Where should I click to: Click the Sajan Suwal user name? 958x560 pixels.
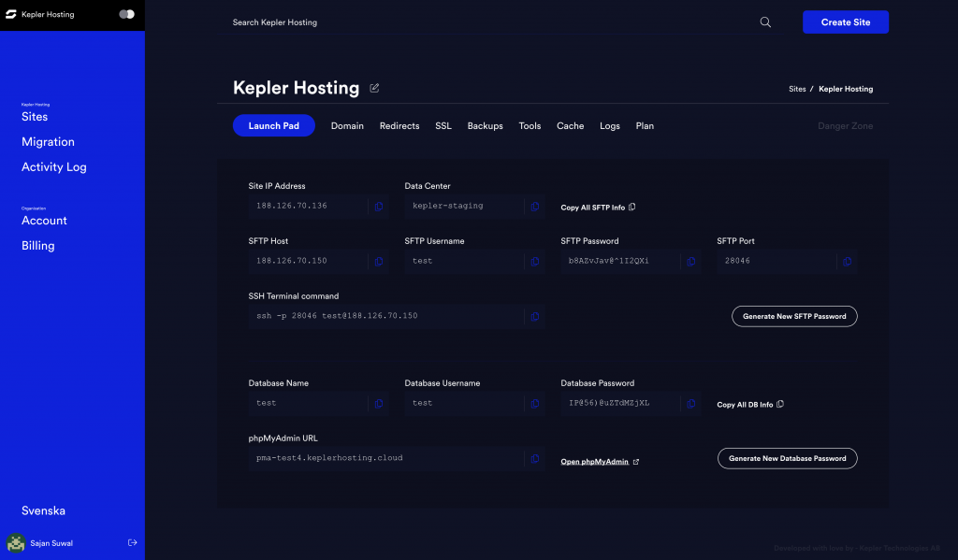pyautogui.click(x=51, y=543)
